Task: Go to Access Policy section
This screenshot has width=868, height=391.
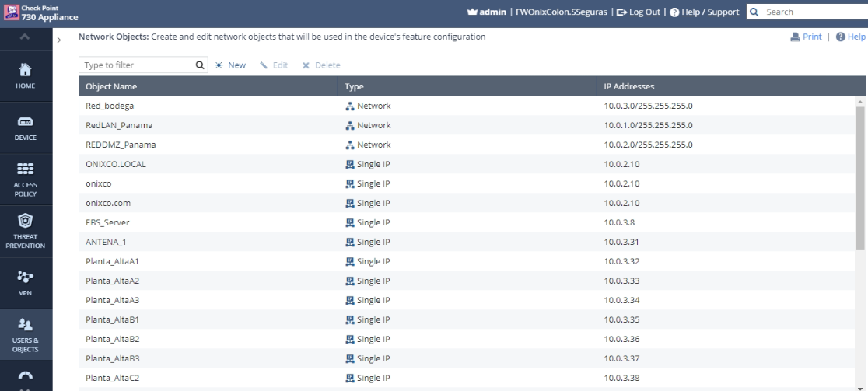Action: pos(26,179)
